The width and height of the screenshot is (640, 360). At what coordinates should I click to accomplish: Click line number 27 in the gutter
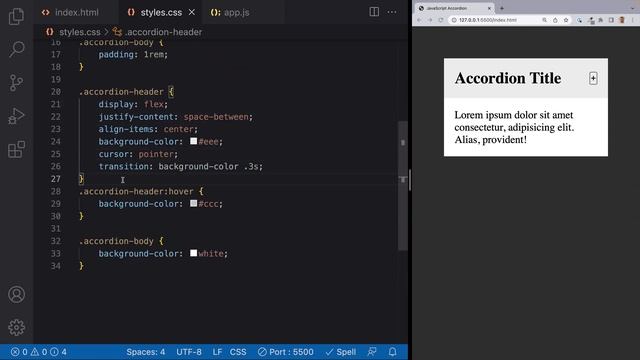(56, 179)
